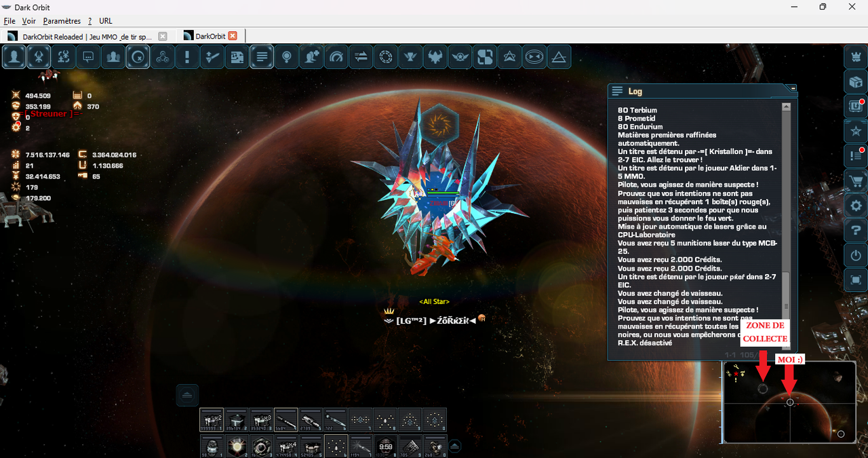Open the VIP crown icon in right sidebar

pyautogui.click(x=855, y=57)
